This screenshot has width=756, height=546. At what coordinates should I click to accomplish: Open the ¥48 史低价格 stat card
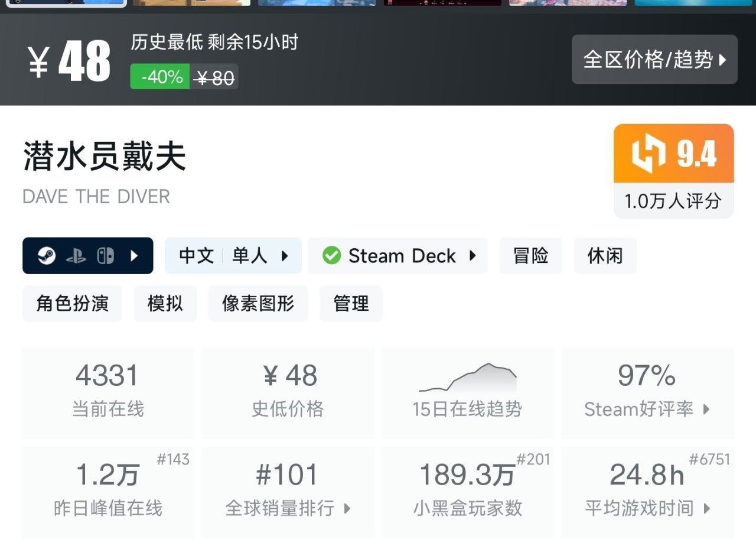tap(288, 393)
